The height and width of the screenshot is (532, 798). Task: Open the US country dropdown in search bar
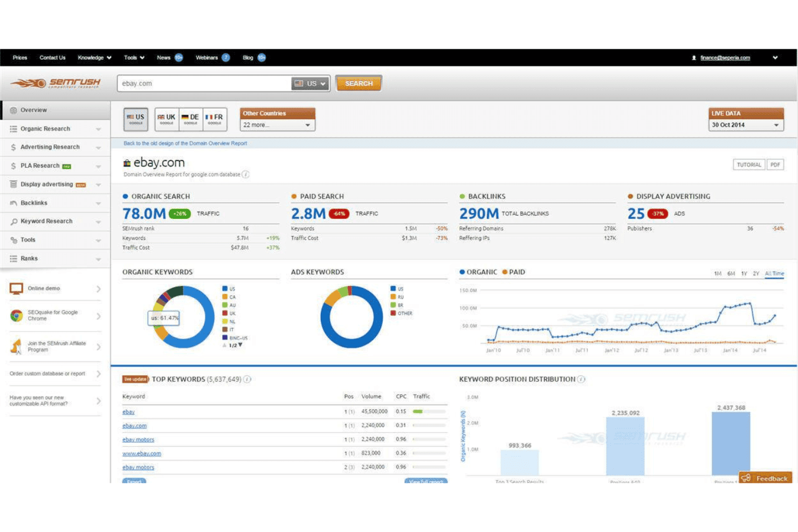(311, 84)
